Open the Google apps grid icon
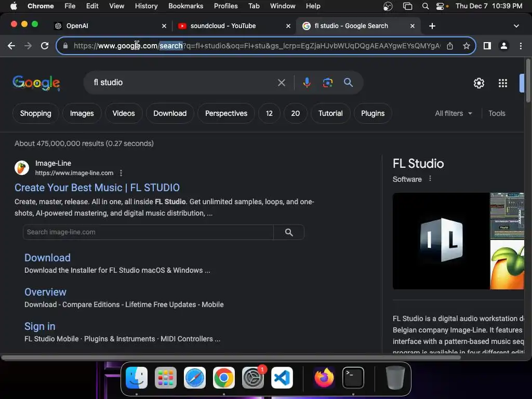Screen dimensions: 532x399 point(503,83)
